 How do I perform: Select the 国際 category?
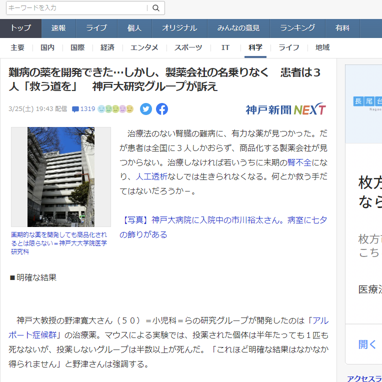click(x=78, y=48)
